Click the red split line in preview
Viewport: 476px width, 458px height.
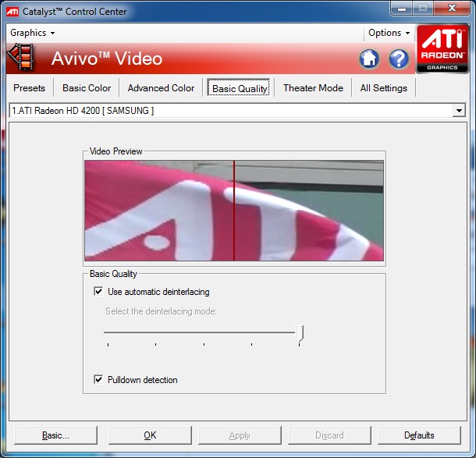[234, 211]
